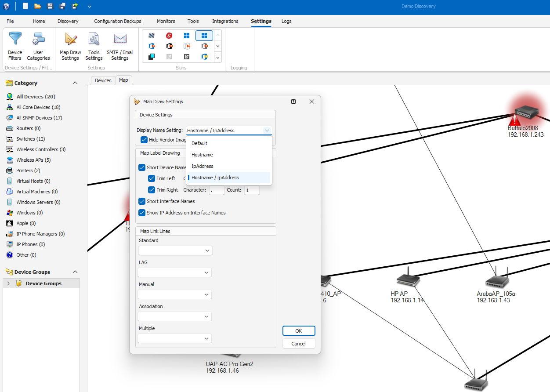Uncheck the Trim Left checkbox

152,178
